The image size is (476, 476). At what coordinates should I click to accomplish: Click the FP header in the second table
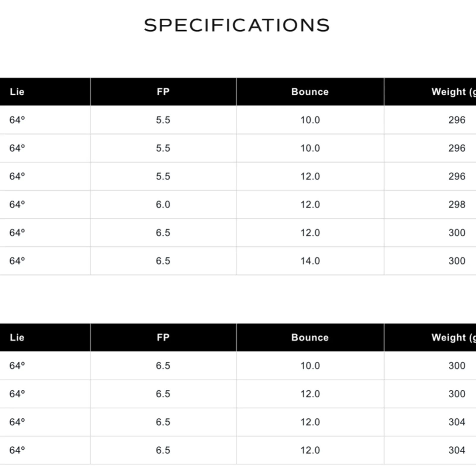[x=163, y=338]
